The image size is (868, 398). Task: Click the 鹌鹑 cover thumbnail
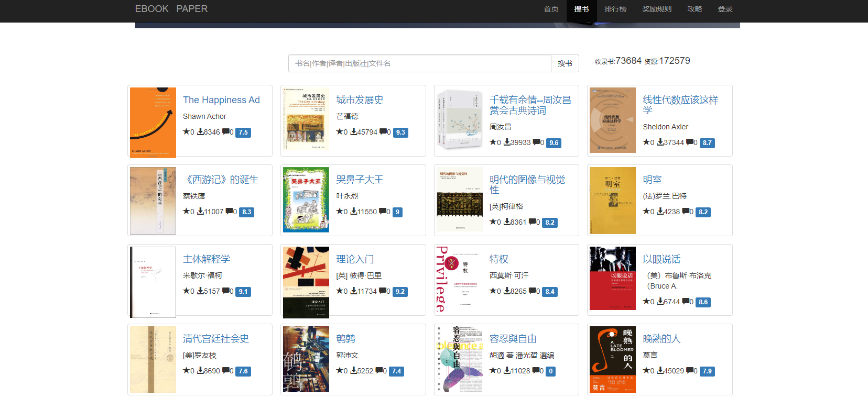(306, 359)
